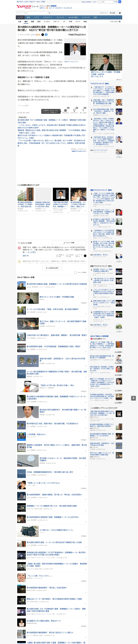138x644 pixels.
Task: Toggle the コメント非表示 checkbox
Action: (x=75, y=273)
